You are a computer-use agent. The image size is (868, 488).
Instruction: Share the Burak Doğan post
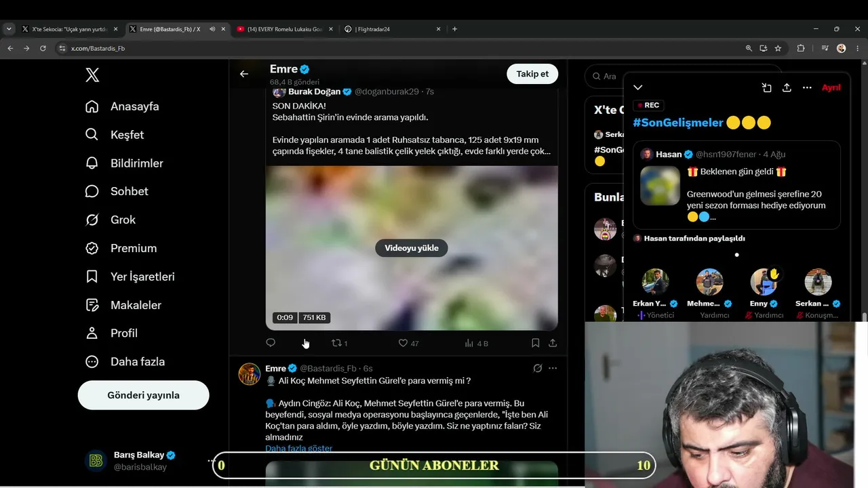tap(553, 343)
